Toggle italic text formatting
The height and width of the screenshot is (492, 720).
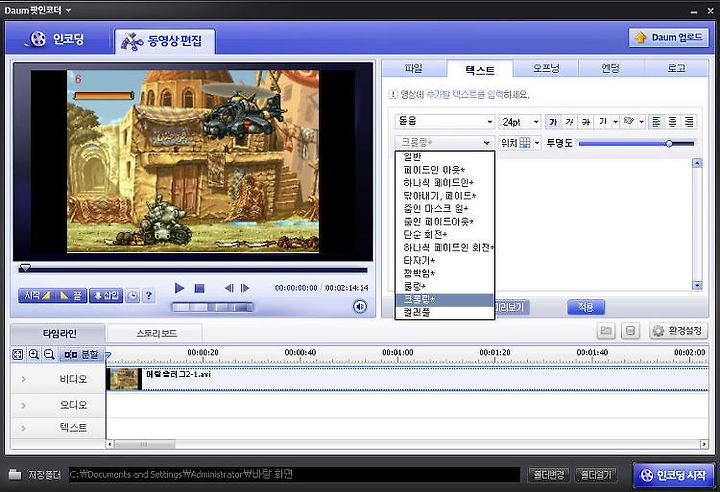click(x=569, y=121)
